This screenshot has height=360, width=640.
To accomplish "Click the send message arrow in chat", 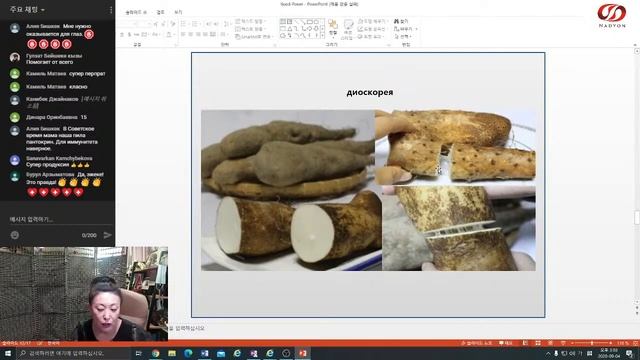I will point(107,235).
